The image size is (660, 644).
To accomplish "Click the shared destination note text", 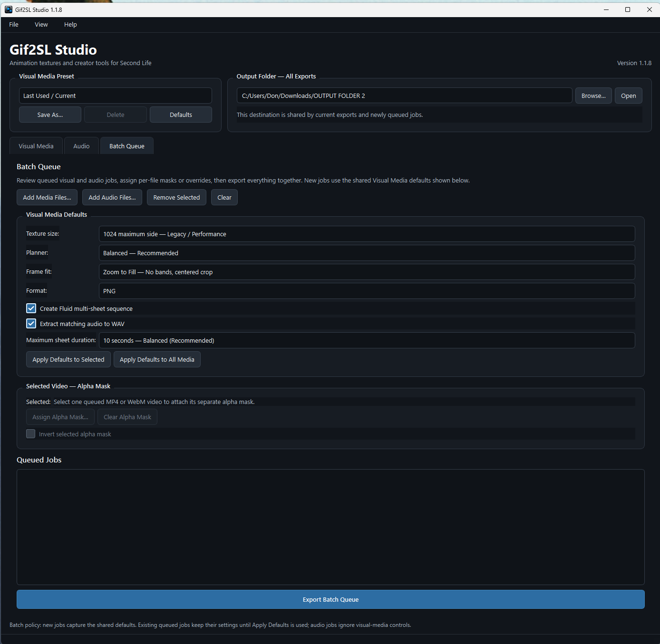I will (330, 115).
